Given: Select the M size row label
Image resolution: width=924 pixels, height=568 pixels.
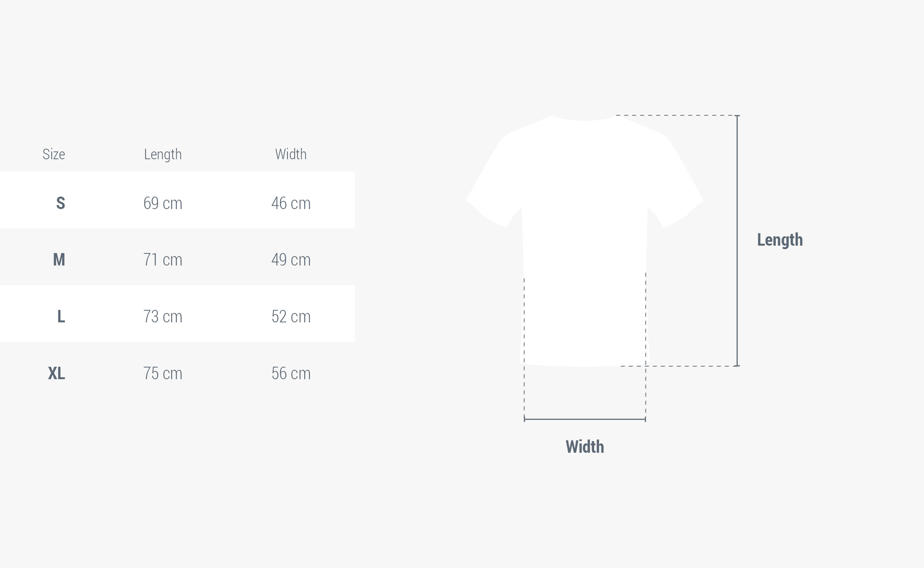Looking at the screenshot, I should point(59,260).
